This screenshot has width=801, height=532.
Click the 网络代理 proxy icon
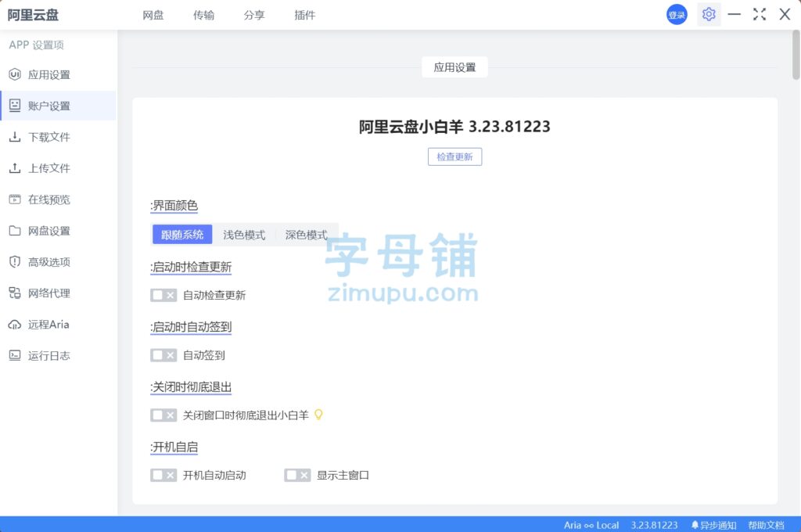click(x=15, y=293)
